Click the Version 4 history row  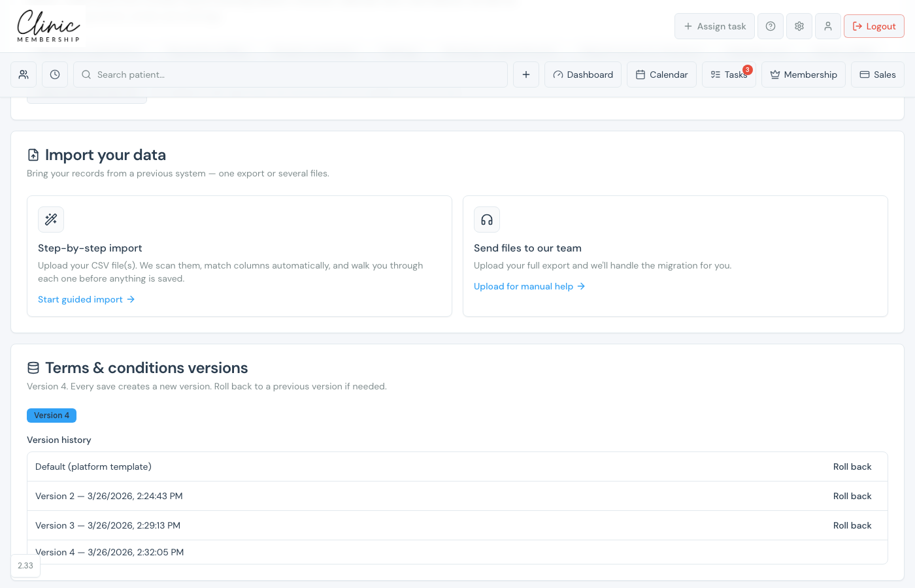[457, 552]
